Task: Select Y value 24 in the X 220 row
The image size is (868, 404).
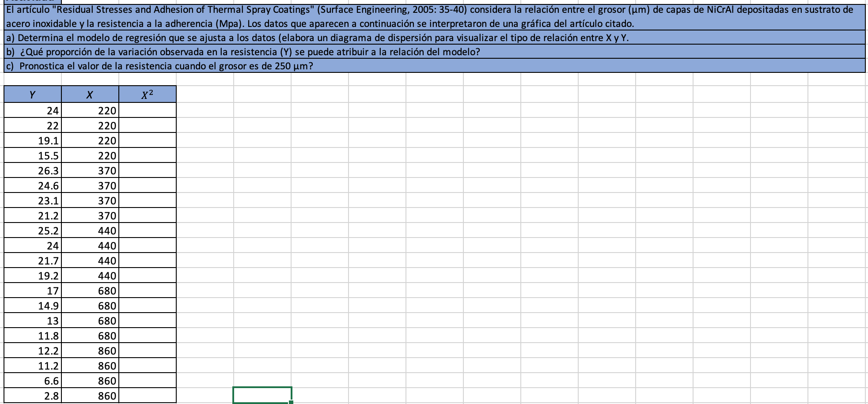Action: coord(33,110)
